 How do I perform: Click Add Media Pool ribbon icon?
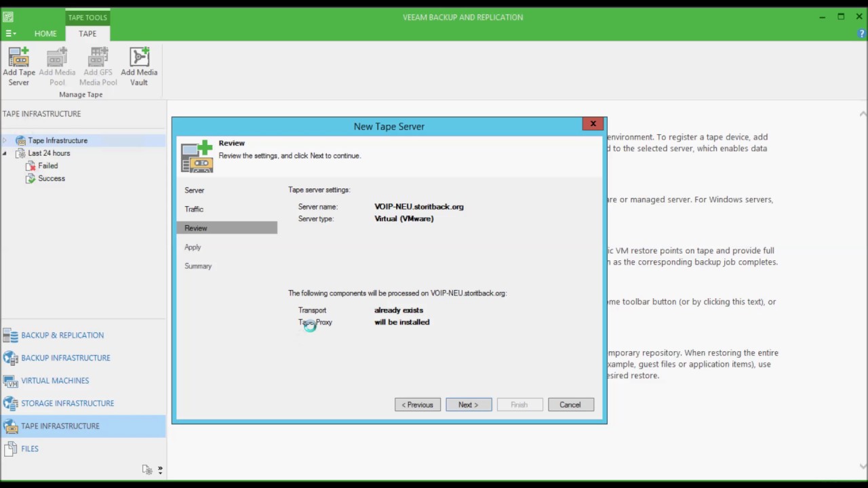click(57, 57)
